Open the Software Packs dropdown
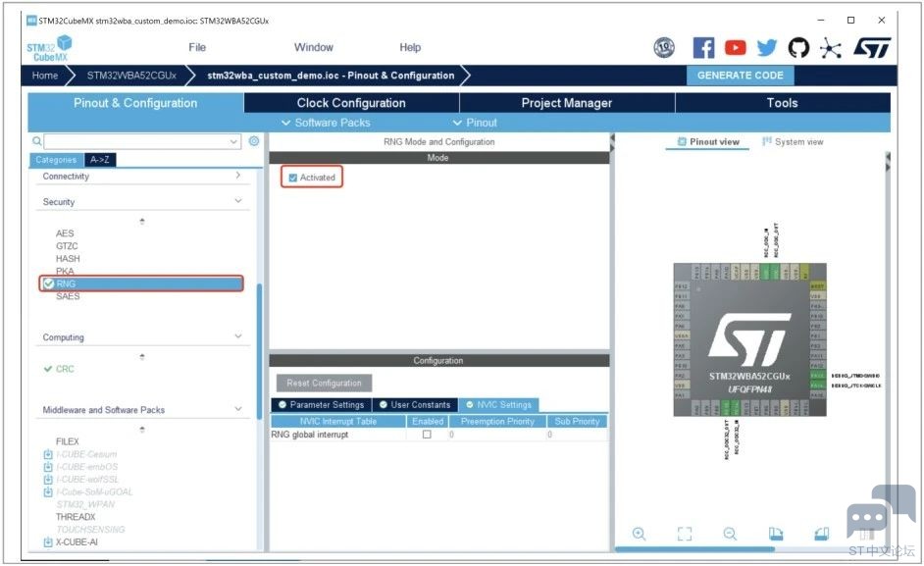Image resolution: width=924 pixels, height=566 pixels. click(x=326, y=123)
